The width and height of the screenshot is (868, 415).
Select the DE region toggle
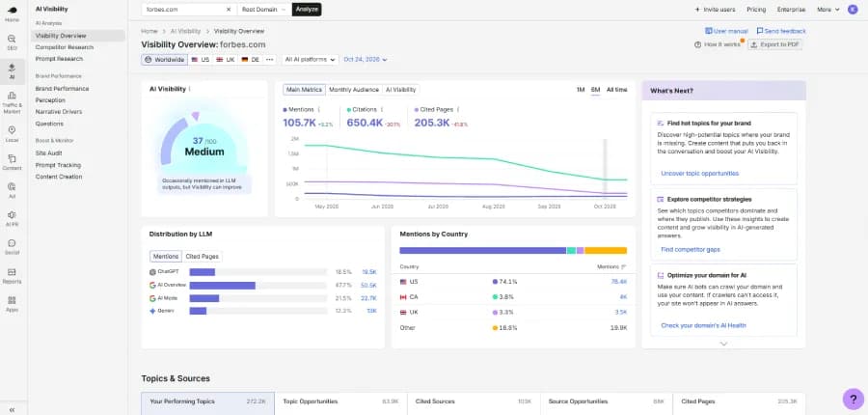coord(250,59)
